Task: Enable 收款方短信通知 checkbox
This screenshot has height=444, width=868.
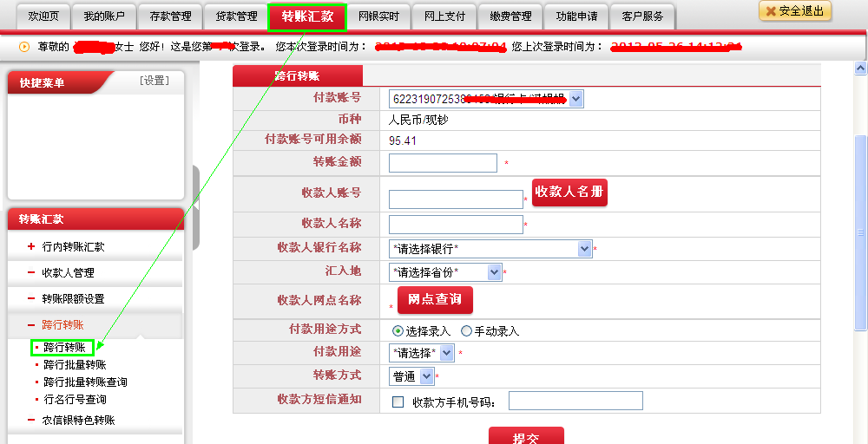Action: [398, 402]
